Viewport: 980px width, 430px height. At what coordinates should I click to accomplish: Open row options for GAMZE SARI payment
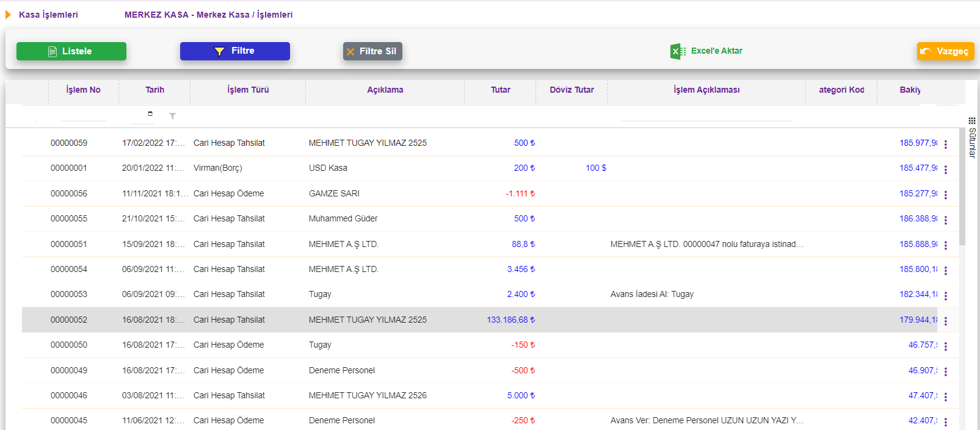tap(946, 195)
